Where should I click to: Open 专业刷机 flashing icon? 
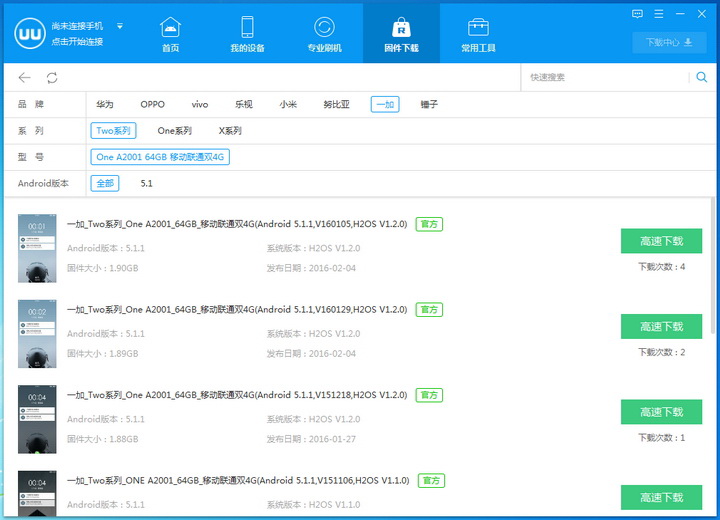point(324,27)
